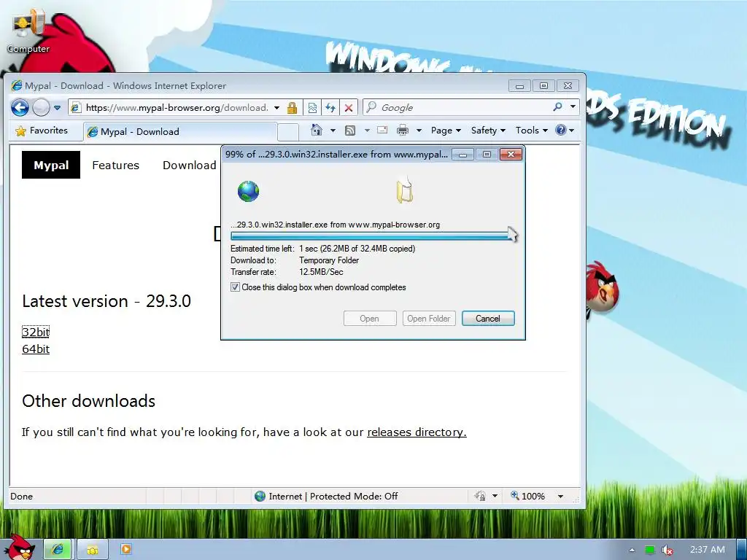Screen dimensions: 747x560
Task: Refresh the page with the refresh icon
Action: 330,108
